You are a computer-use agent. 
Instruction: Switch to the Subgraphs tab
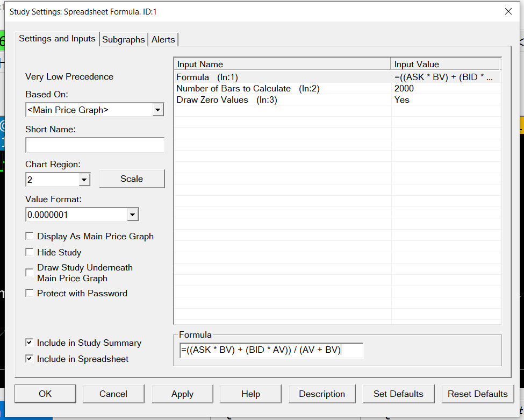(124, 39)
